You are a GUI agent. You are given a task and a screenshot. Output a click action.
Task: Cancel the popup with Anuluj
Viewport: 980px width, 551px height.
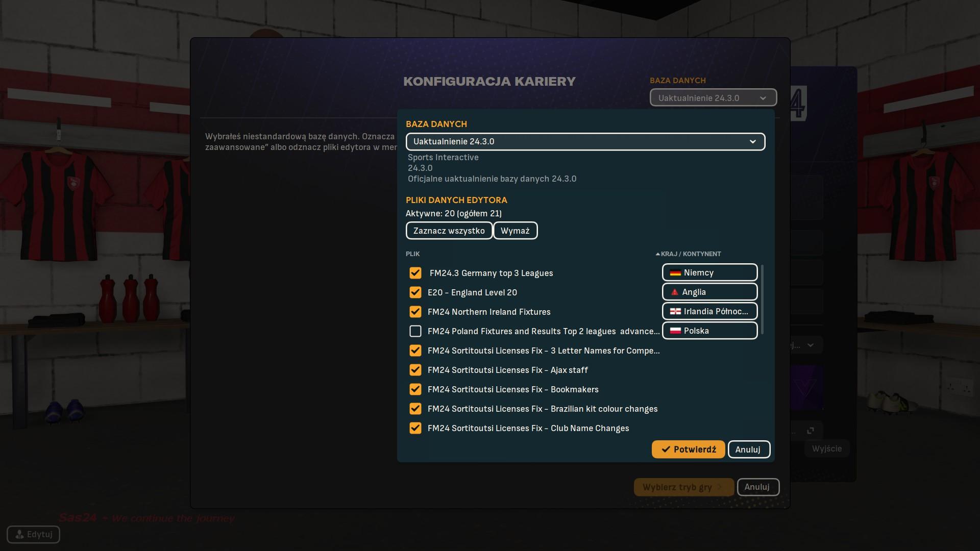tap(748, 449)
